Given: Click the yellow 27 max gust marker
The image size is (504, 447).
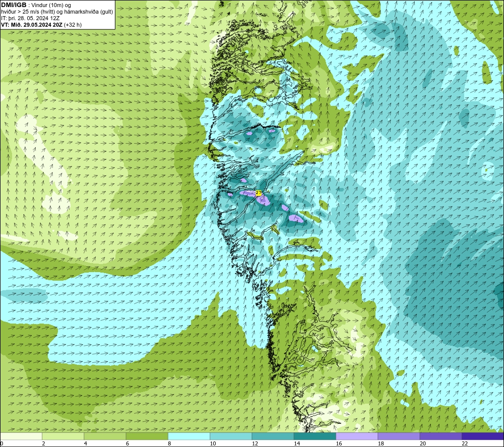Looking at the screenshot, I should pyautogui.click(x=259, y=193).
